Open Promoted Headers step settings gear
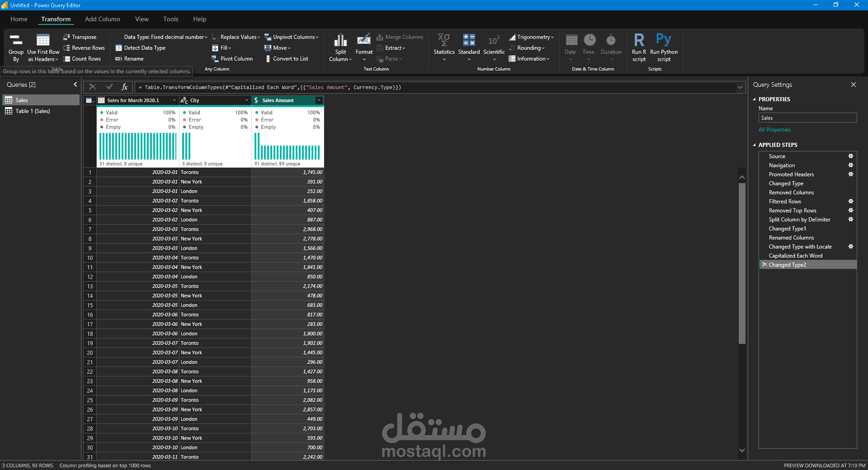Image resolution: width=868 pixels, height=470 pixels. coord(850,174)
